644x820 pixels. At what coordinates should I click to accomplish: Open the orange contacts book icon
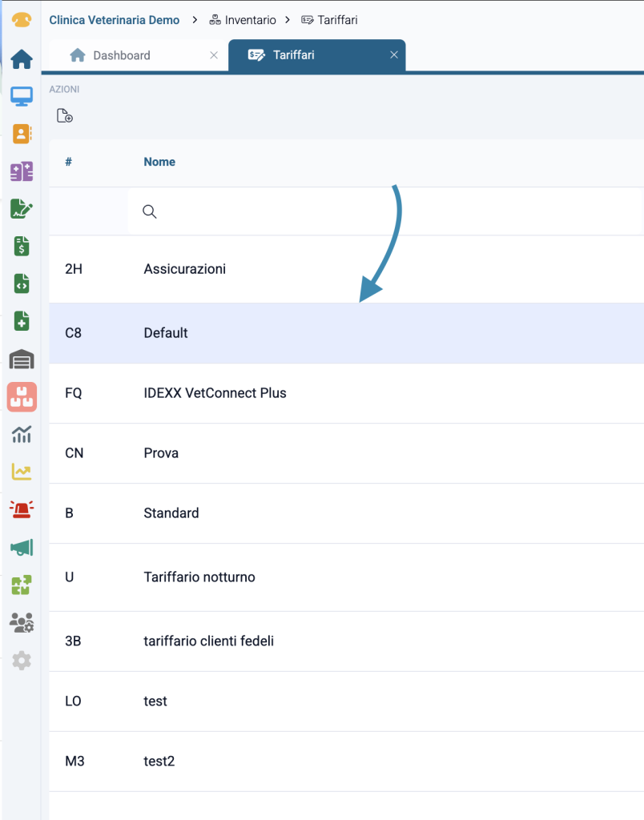[x=22, y=134]
